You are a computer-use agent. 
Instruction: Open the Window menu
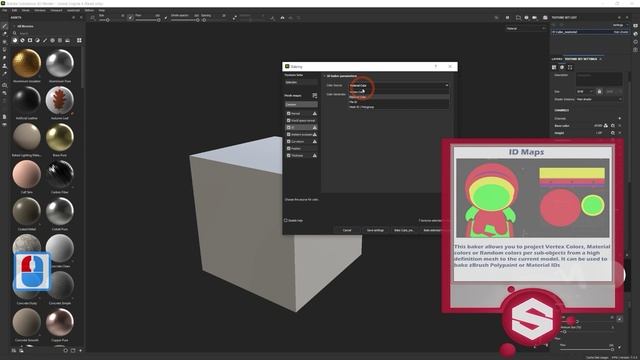pos(40,10)
